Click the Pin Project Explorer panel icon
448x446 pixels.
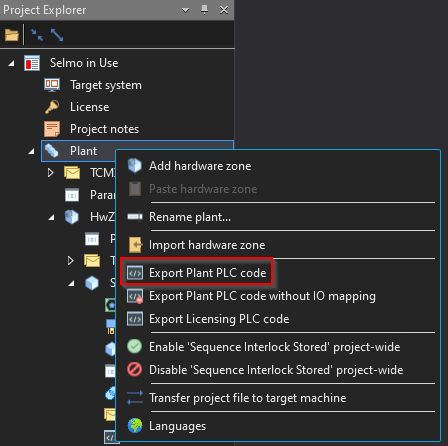[x=205, y=10]
